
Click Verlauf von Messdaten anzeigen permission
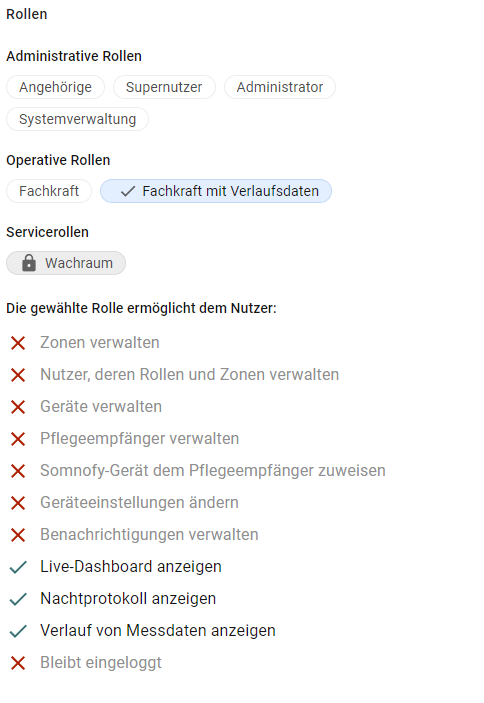(158, 631)
